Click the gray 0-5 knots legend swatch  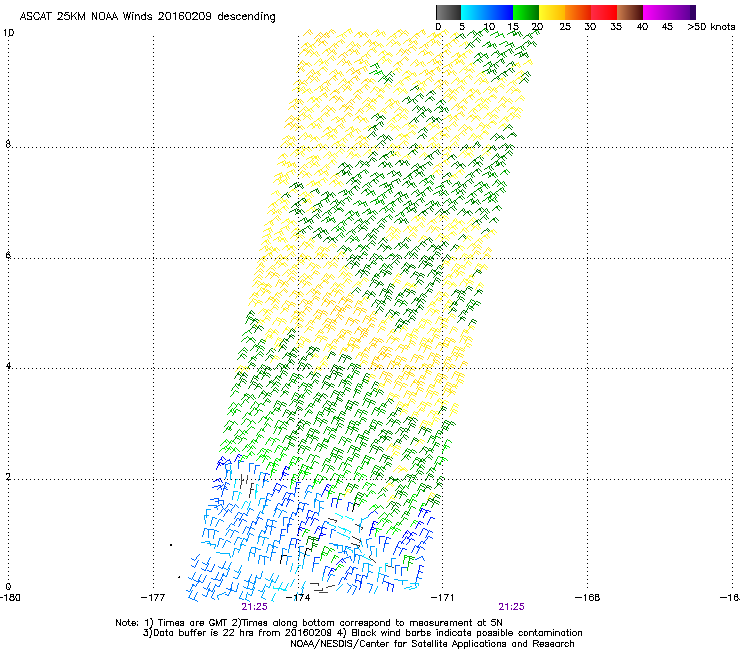(448, 12)
